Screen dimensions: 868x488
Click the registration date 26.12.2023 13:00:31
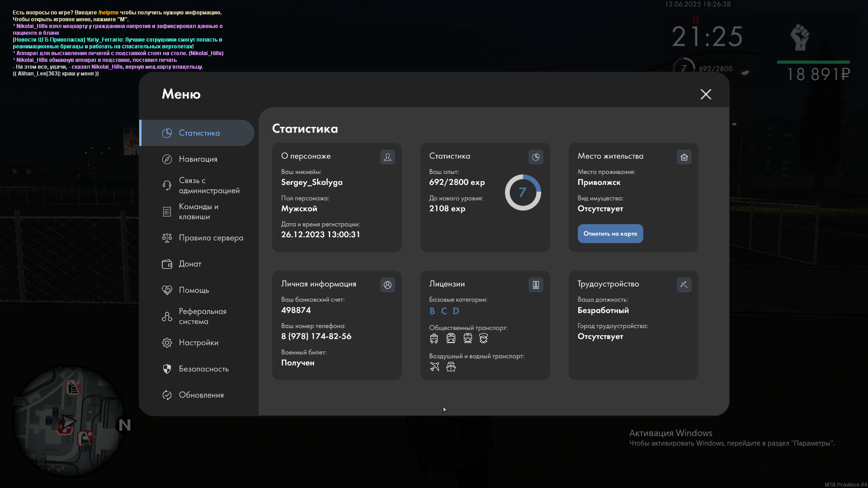click(321, 235)
